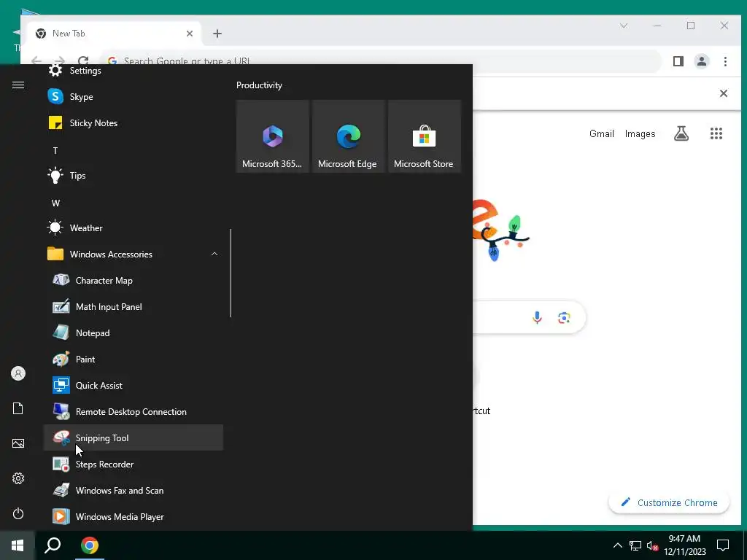
Task: Open the Microsoft 365 tile
Action: tap(273, 136)
